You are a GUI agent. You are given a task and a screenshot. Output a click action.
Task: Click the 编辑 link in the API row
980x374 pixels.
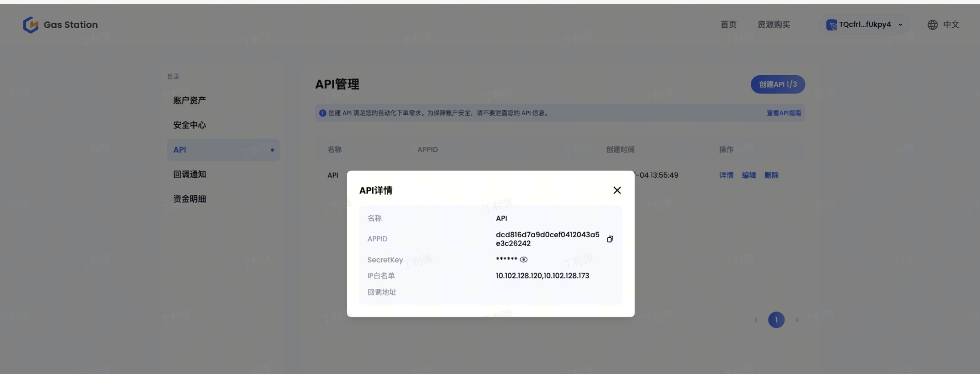pyautogui.click(x=749, y=175)
